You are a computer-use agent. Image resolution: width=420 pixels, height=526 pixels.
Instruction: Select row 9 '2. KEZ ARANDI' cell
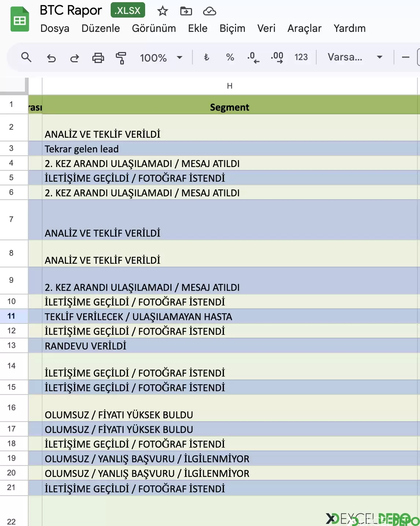click(x=230, y=281)
